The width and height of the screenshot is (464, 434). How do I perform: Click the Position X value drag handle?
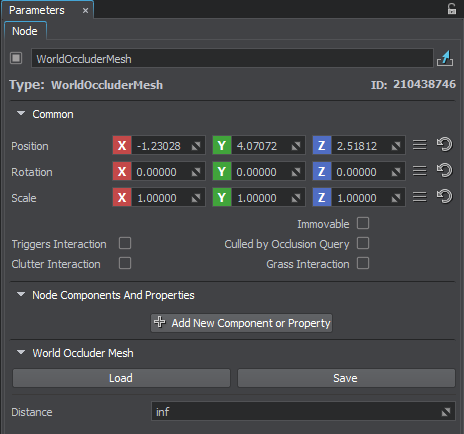[x=196, y=146]
